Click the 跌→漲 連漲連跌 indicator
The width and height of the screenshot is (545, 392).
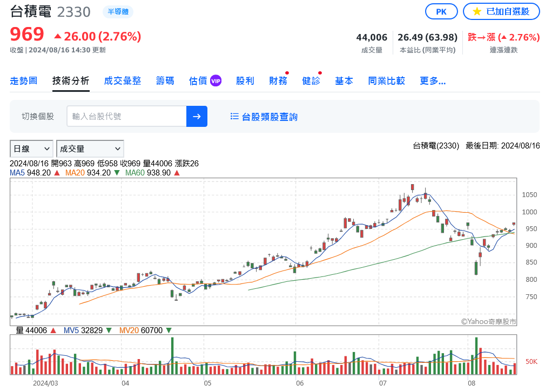503,37
